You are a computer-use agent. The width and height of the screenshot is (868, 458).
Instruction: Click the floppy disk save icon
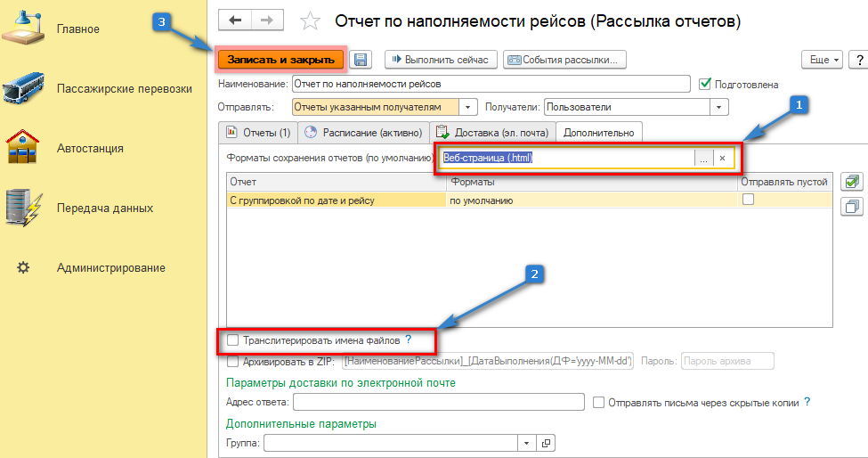pos(361,60)
